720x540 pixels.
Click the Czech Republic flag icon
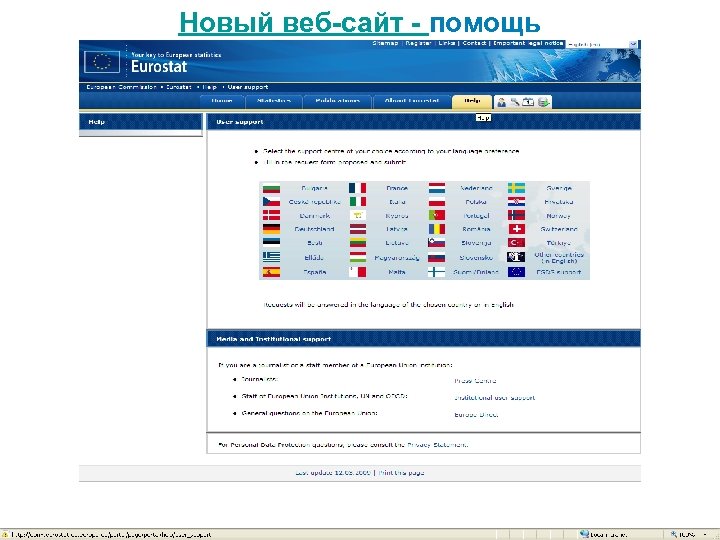271,202
